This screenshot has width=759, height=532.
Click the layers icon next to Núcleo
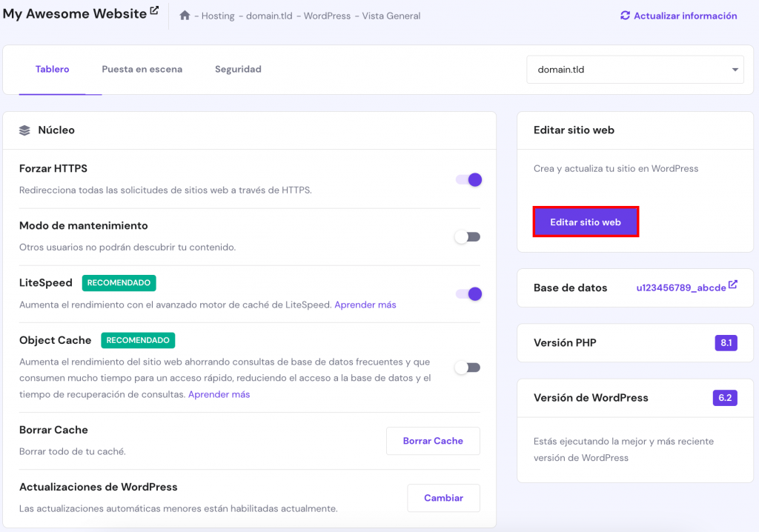click(x=23, y=130)
